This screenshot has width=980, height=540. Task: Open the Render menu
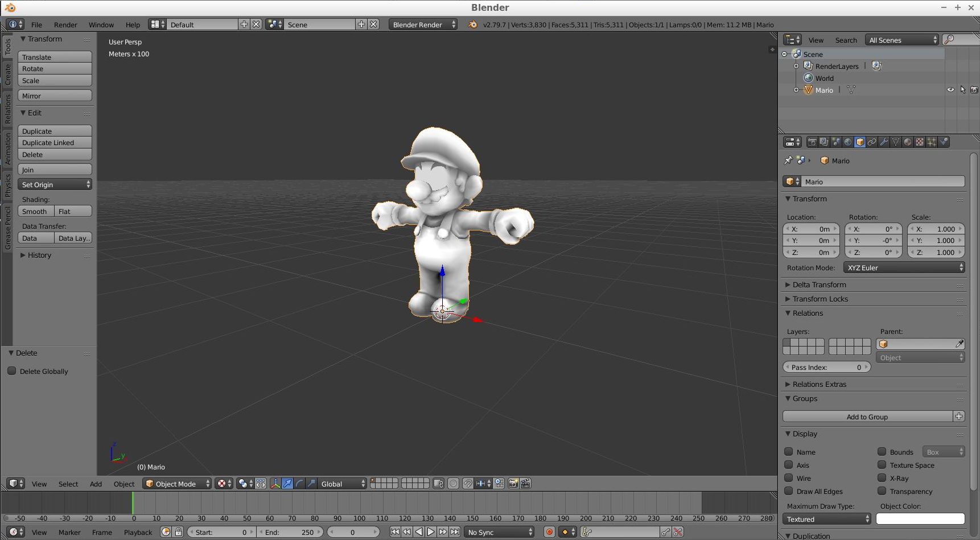pos(65,24)
